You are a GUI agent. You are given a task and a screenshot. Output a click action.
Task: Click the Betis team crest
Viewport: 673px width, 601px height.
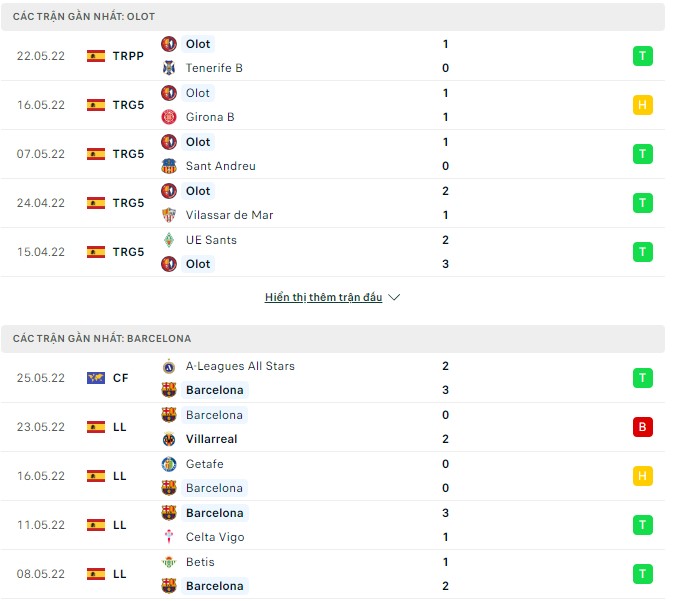click(x=168, y=562)
